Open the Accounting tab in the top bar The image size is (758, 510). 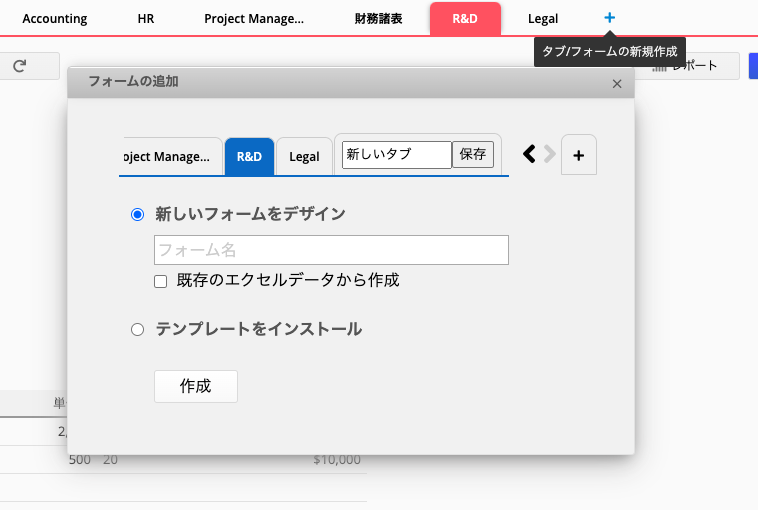[55, 19]
